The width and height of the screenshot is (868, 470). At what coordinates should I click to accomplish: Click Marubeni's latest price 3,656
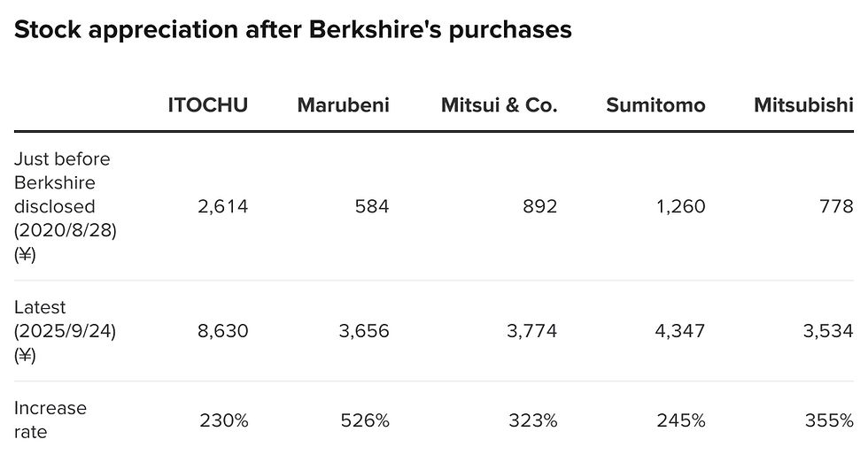364,331
